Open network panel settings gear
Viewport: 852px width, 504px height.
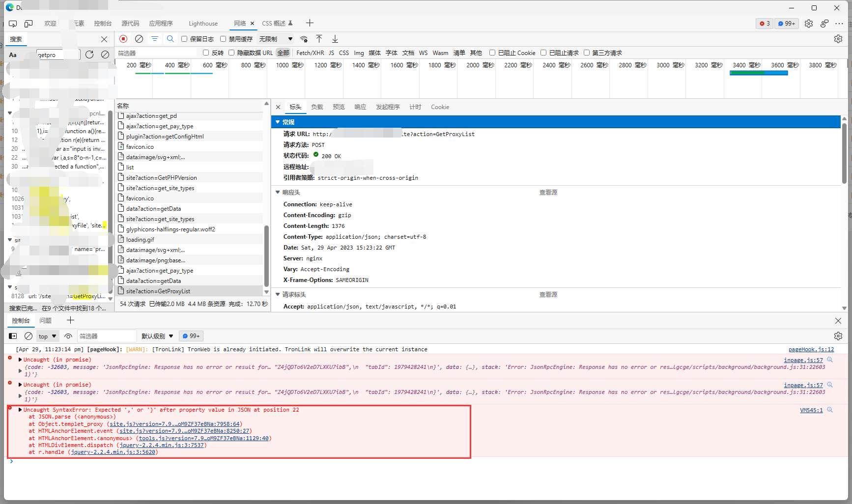pos(838,39)
